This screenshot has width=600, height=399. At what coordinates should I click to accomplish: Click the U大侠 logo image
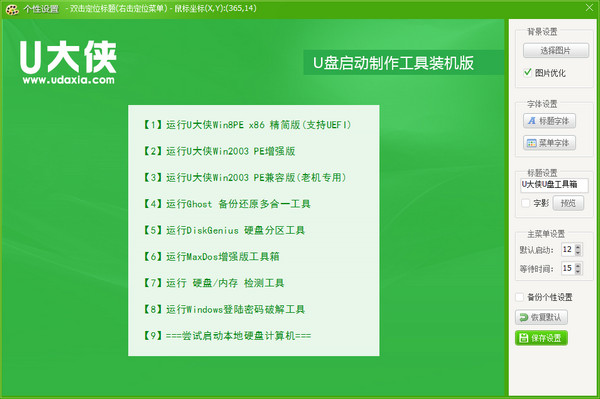[68, 63]
